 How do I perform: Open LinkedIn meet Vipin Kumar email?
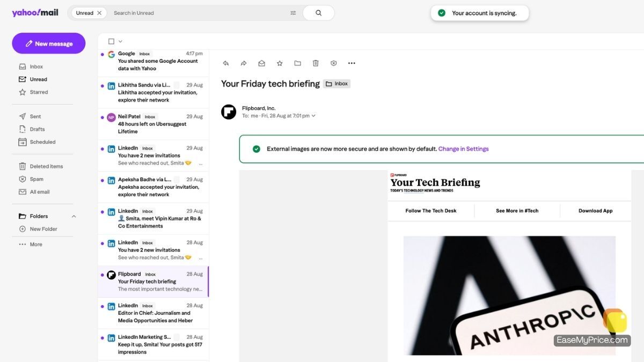tap(153, 219)
